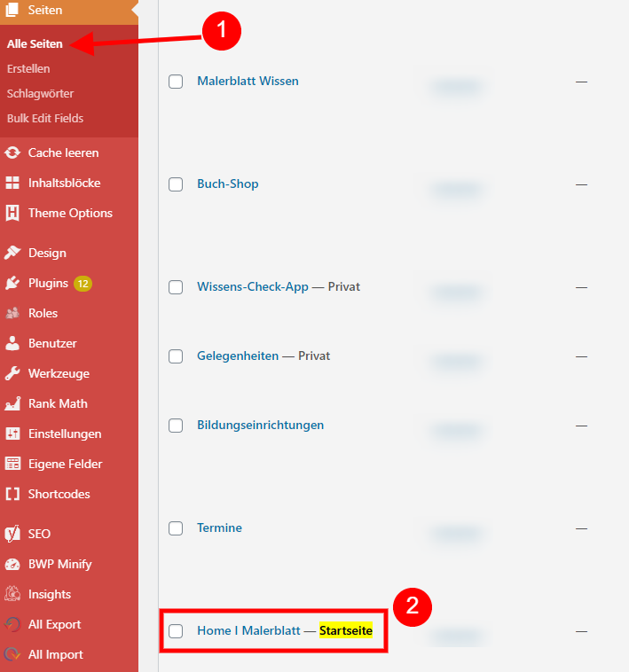The image size is (629, 672).
Task: Click the Plugins update count badge
Action: [83, 284]
